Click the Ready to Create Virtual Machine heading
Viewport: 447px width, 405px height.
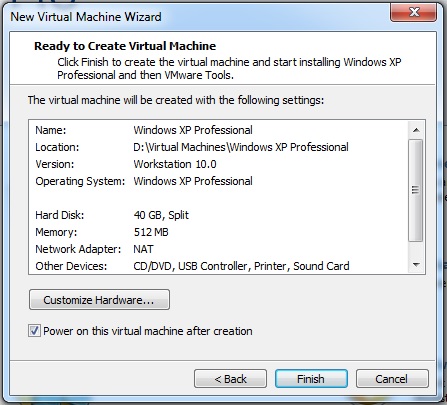tap(125, 46)
